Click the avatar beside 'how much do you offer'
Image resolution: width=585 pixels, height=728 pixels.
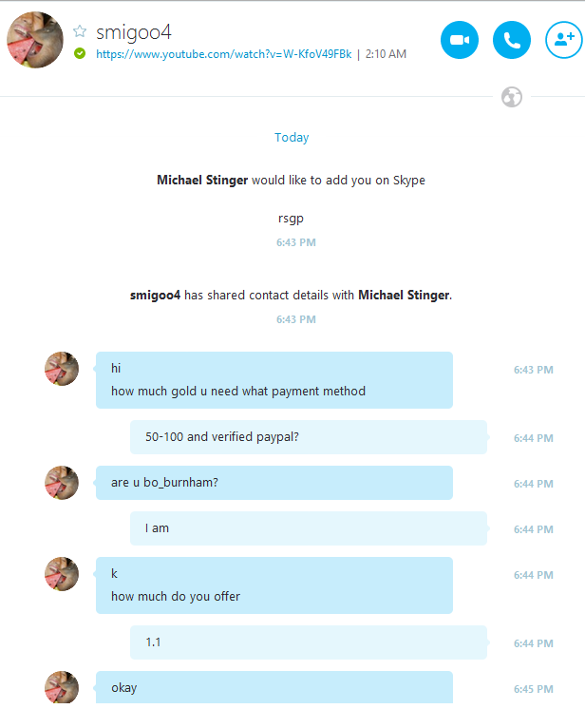pos(62,574)
